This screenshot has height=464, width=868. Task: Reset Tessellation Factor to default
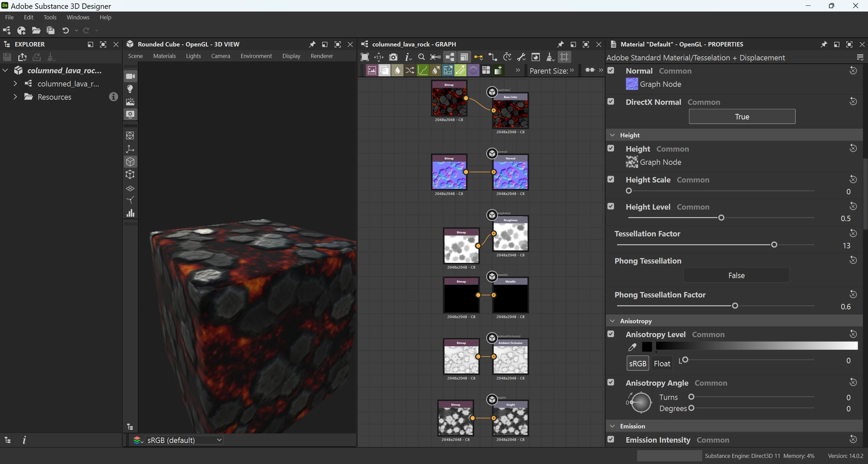853,233
